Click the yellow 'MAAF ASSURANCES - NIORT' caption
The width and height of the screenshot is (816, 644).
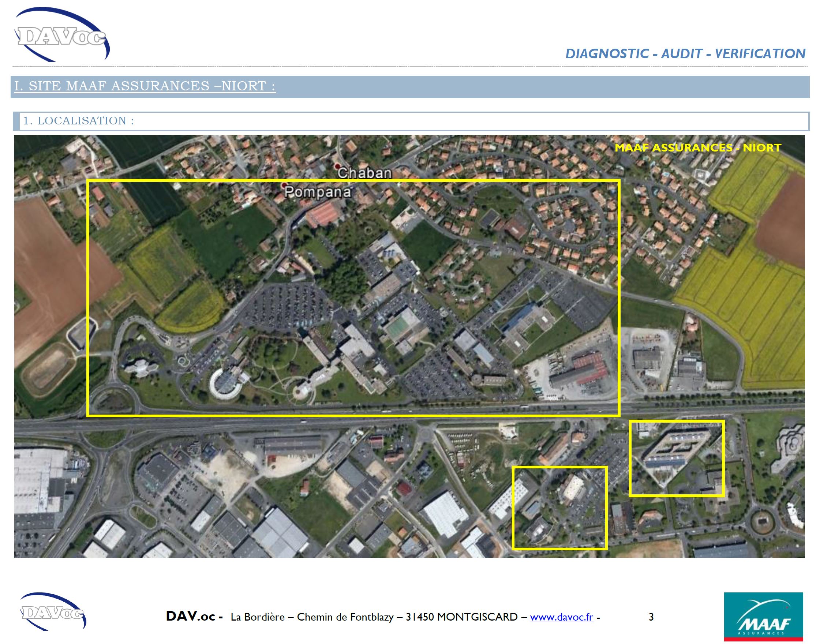tap(698, 147)
